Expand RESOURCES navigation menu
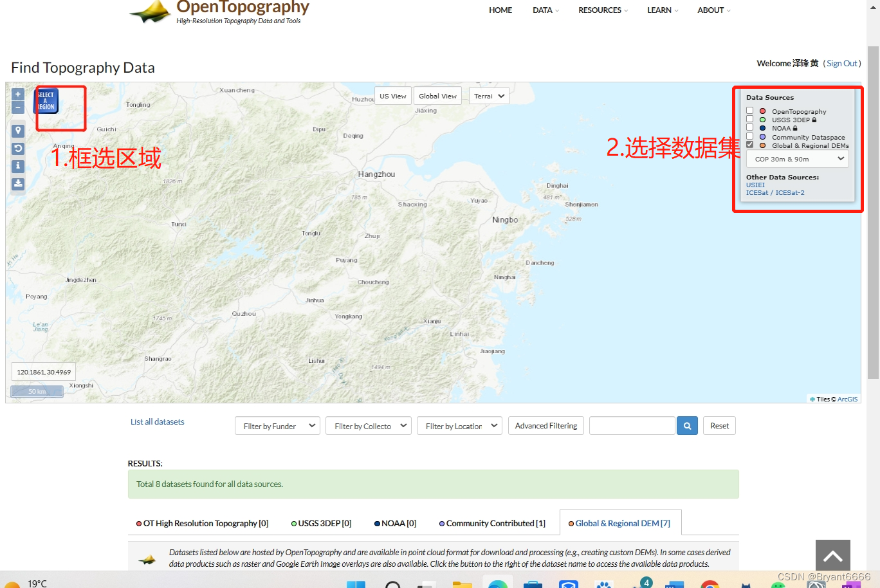The width and height of the screenshot is (880, 588). pos(603,10)
